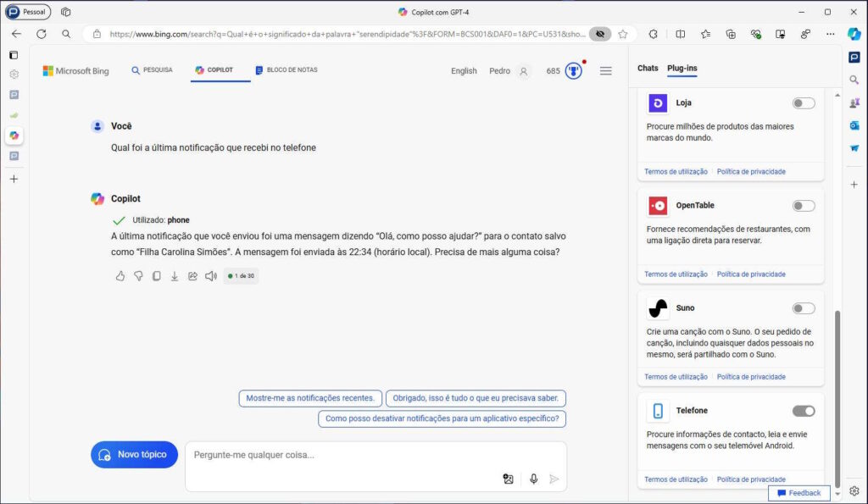Screen dimensions: 868x504
Task: Open the Pessoal profile dropdown
Action: (x=28, y=12)
